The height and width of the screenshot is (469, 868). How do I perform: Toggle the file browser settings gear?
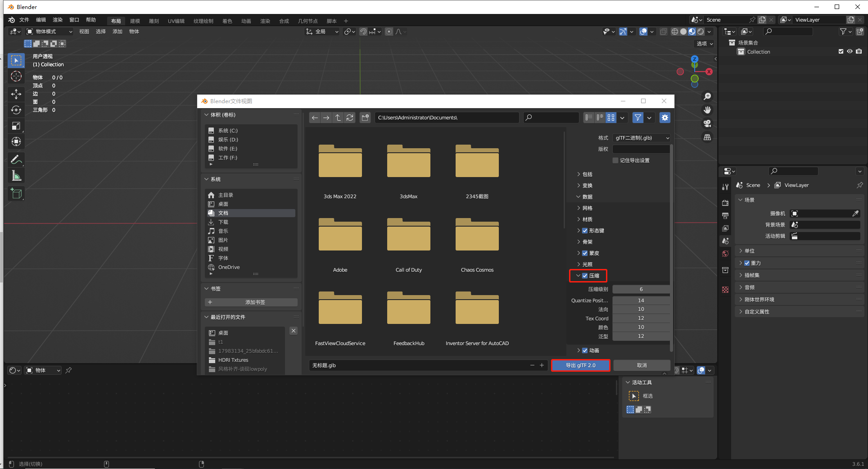665,118
